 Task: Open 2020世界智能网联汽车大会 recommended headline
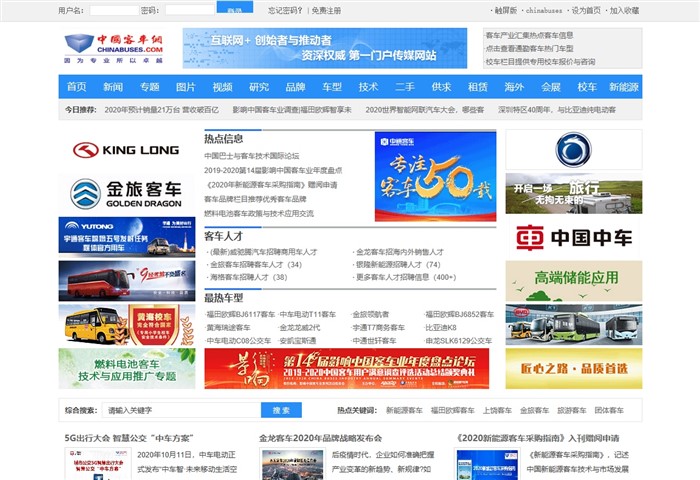pyautogui.click(x=425, y=110)
